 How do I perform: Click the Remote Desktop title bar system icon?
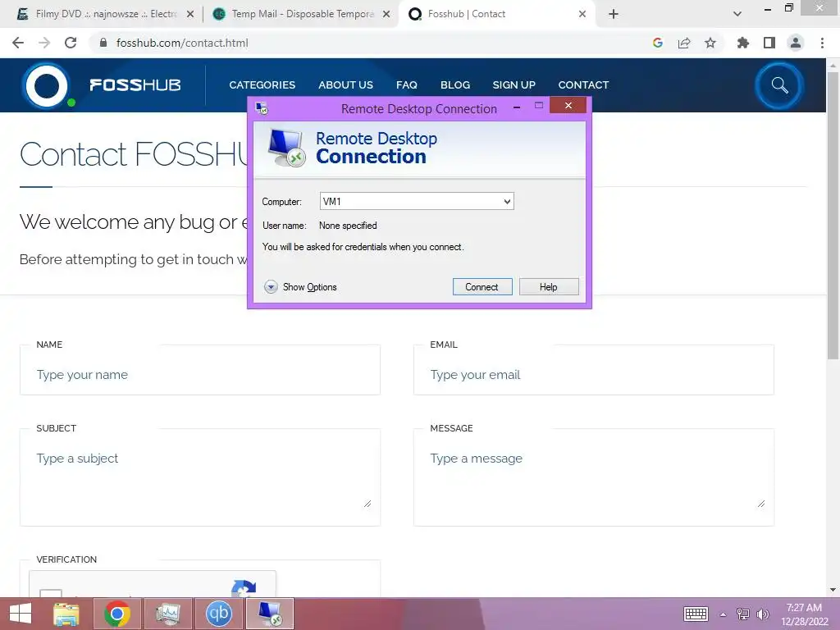pos(262,108)
